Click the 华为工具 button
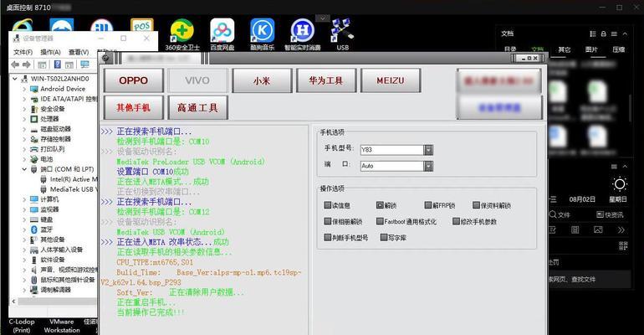The width and height of the screenshot is (644, 335). coord(326,80)
